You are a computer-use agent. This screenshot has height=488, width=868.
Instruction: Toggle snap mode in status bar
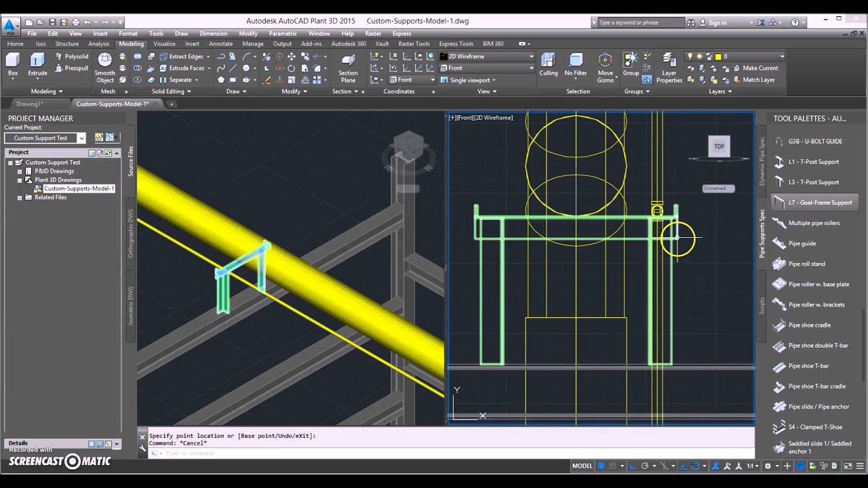coord(612,466)
